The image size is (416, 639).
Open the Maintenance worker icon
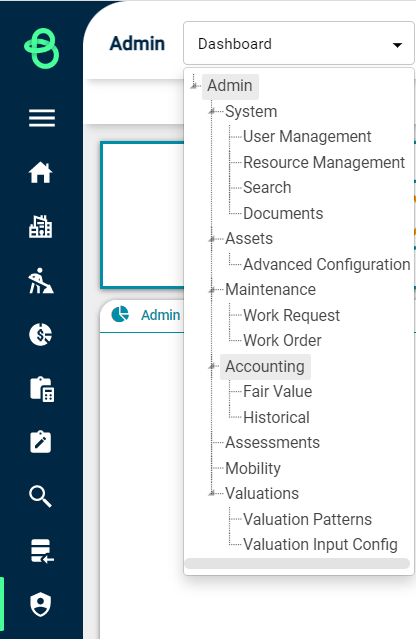tap(40, 281)
